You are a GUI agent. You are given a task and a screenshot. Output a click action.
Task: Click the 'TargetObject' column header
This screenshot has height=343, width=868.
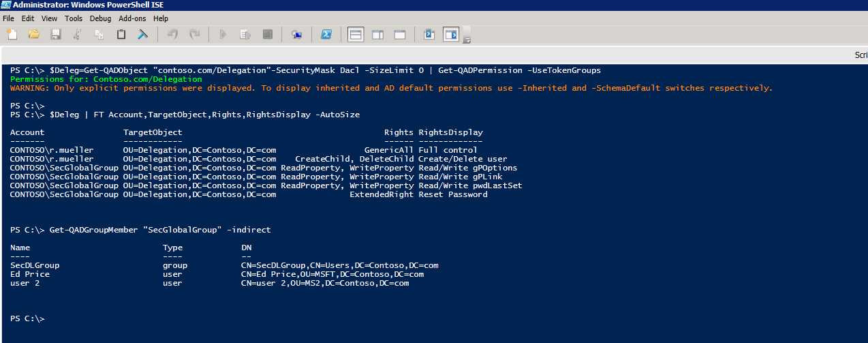coord(153,132)
